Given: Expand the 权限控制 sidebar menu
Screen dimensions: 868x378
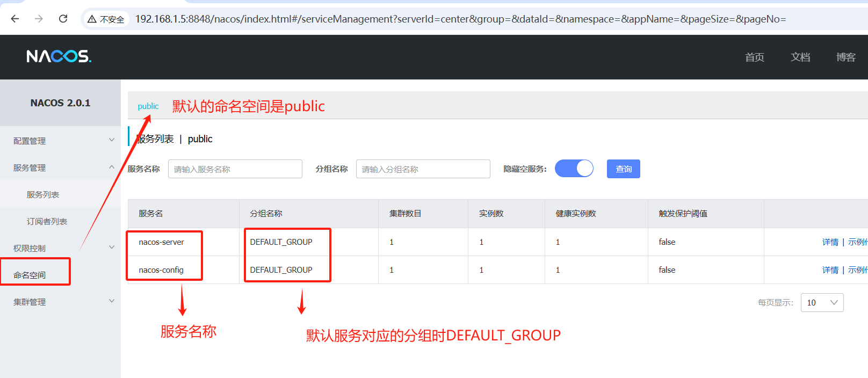Looking at the screenshot, I should [60, 248].
